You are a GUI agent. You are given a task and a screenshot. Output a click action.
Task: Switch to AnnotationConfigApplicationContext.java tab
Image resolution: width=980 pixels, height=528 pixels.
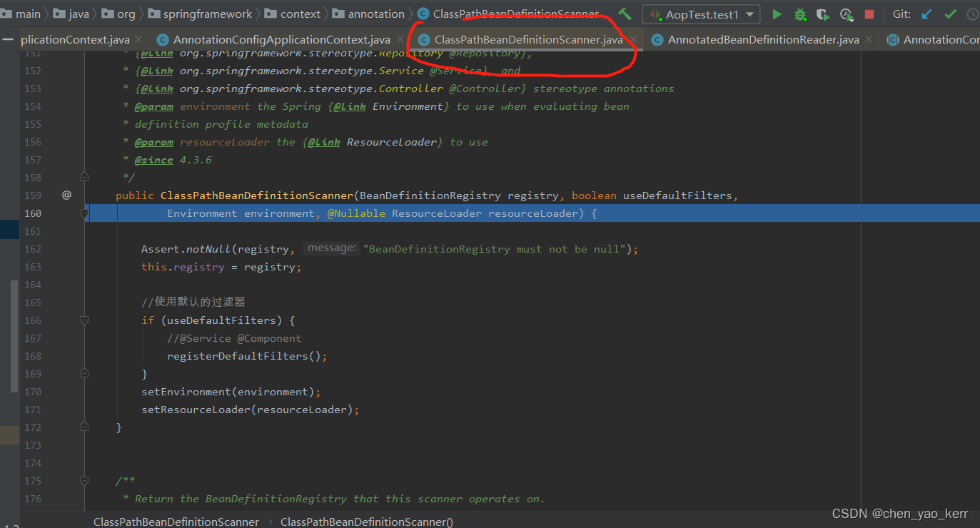pos(281,40)
